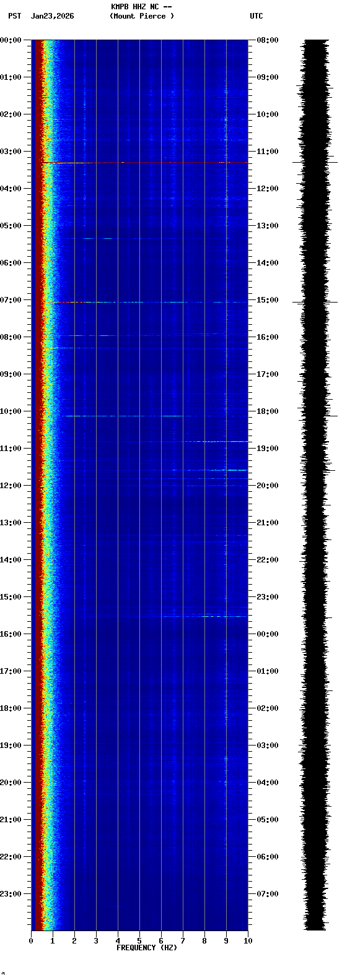Click the 03:00 PST time label
Image resolution: width=342 pixels, height=980 pixels.
(11, 152)
